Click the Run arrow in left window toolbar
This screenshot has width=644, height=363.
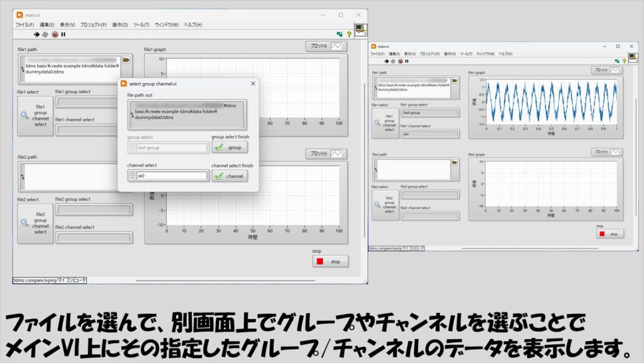(x=36, y=35)
